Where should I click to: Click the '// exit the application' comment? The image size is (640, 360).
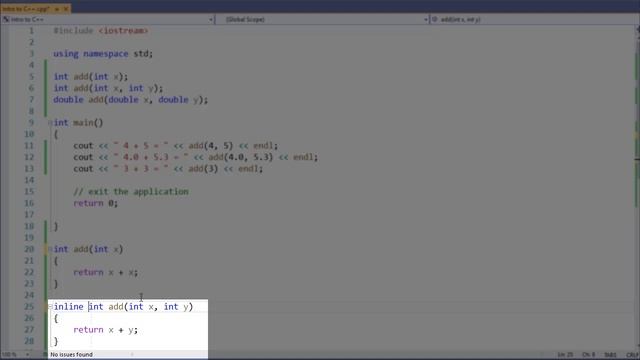click(131, 191)
